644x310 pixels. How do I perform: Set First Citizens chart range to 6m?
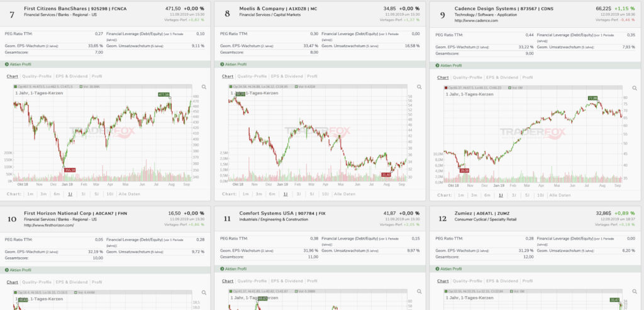(57, 194)
